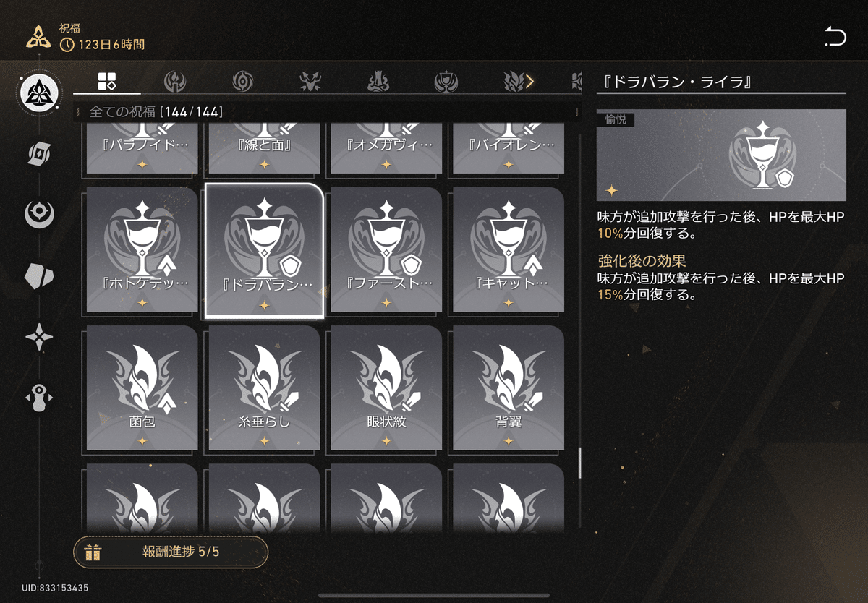This screenshot has height=603, width=868.
Task: Select the 菌包 blessing card
Action: pyautogui.click(x=142, y=388)
